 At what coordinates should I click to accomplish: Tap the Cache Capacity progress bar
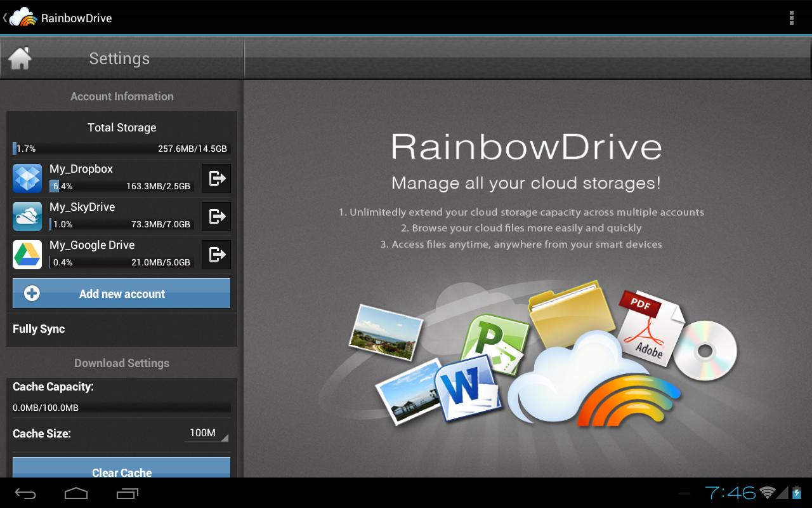click(121, 408)
